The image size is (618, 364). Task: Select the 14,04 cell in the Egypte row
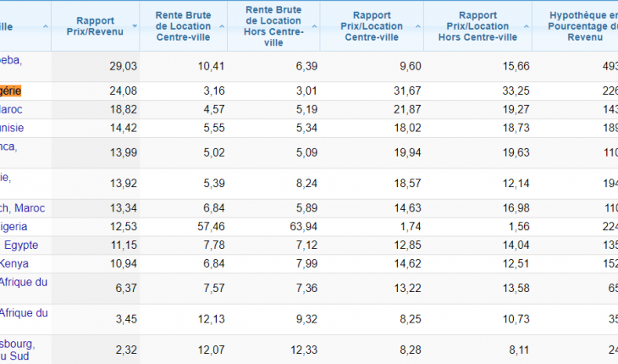516,245
